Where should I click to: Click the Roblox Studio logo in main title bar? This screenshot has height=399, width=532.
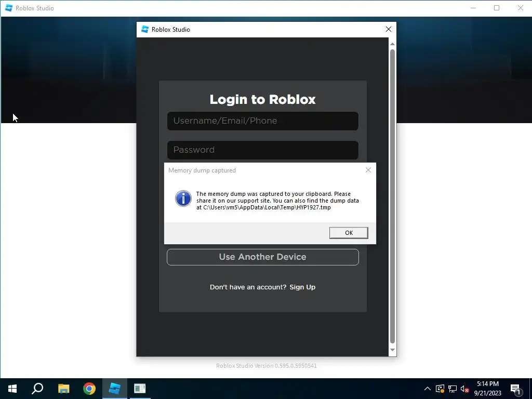(9, 8)
